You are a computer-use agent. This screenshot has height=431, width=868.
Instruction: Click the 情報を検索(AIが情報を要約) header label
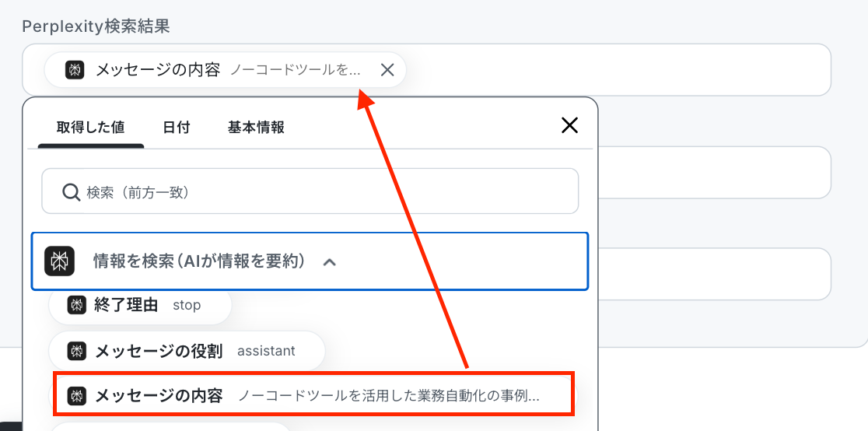(197, 261)
